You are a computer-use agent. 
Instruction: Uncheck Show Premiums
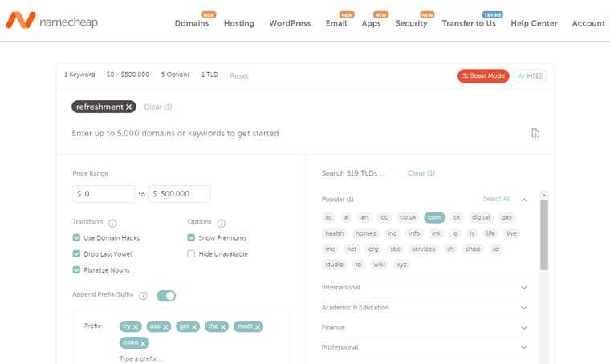(x=191, y=238)
